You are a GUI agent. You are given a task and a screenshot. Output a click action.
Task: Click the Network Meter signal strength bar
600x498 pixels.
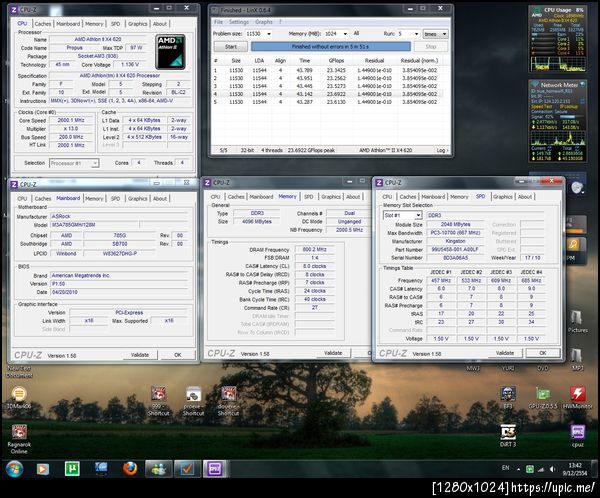click(570, 116)
